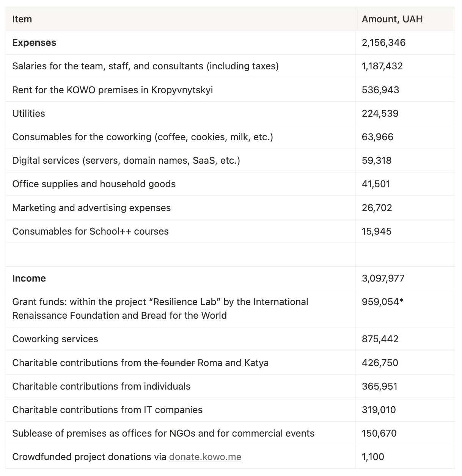Click the total expenses amount 2,156,346
Viewport: 462px width, 476px height.
tap(383, 43)
